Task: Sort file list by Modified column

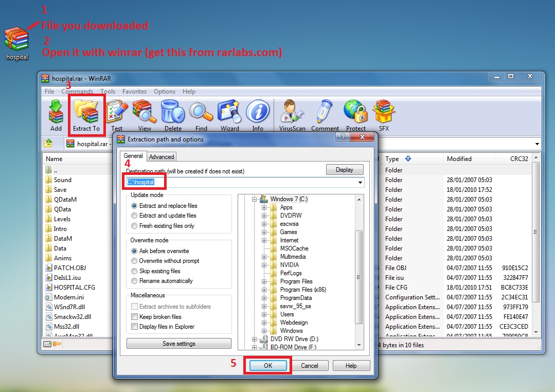Action: [x=469, y=158]
